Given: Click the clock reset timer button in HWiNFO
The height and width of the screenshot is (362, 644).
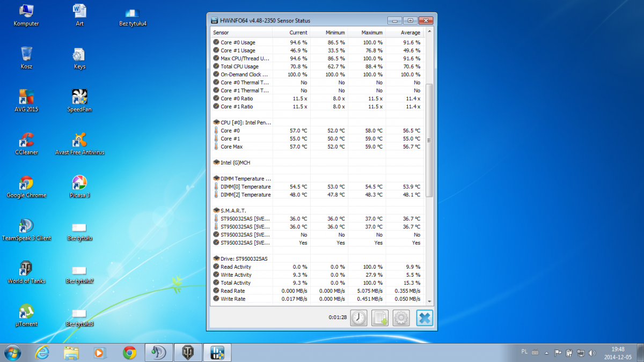Looking at the screenshot, I should click(358, 318).
